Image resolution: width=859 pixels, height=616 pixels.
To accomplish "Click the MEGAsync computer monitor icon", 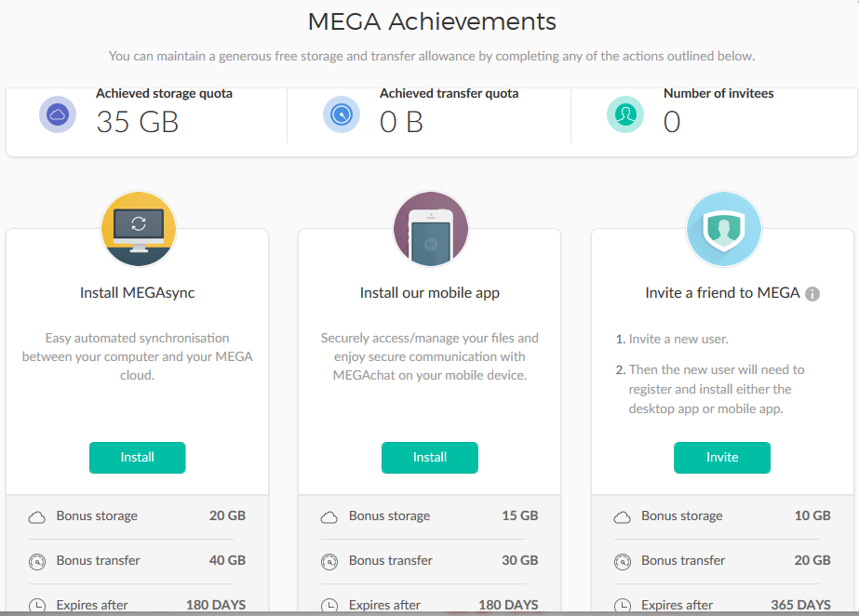I will pos(138,228).
